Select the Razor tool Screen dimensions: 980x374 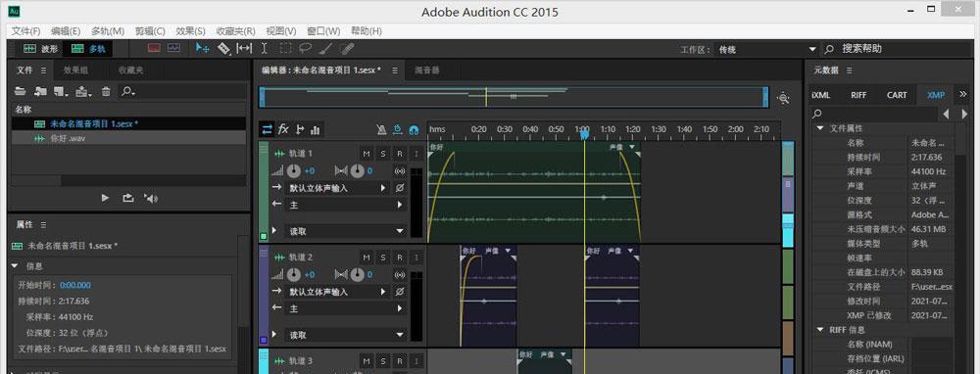coord(223,48)
